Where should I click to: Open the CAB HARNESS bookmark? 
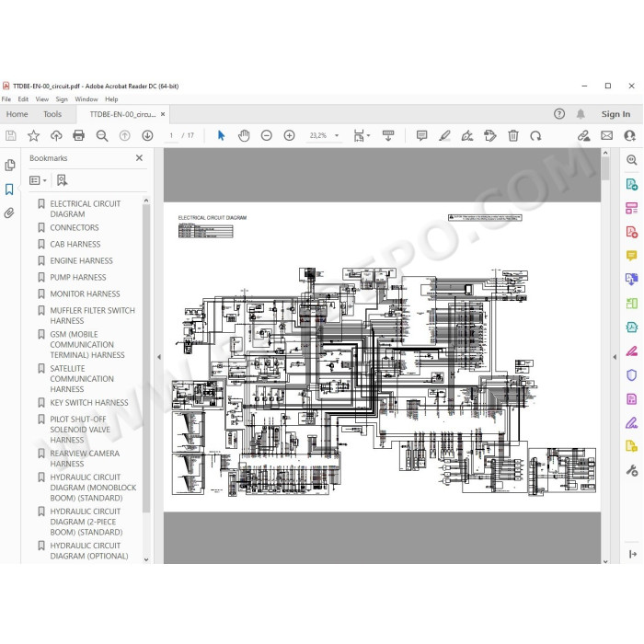(75, 244)
